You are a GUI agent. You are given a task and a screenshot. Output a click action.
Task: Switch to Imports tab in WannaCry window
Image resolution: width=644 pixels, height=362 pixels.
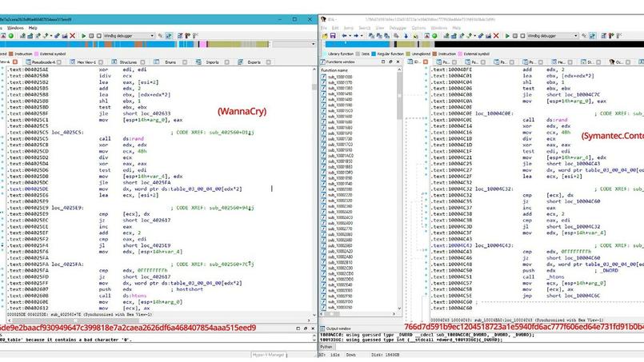click(x=212, y=62)
